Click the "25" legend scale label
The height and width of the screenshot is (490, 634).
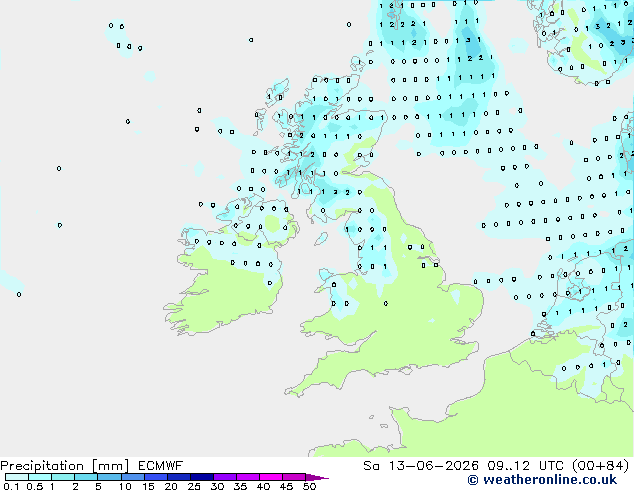194,486
